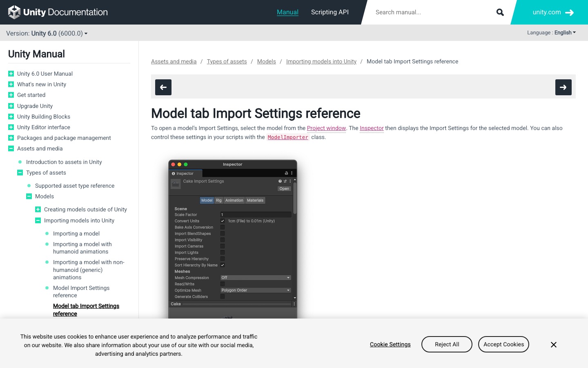The width and height of the screenshot is (588, 368).
Task: Collapse Assets and media section
Action: coord(11,148)
